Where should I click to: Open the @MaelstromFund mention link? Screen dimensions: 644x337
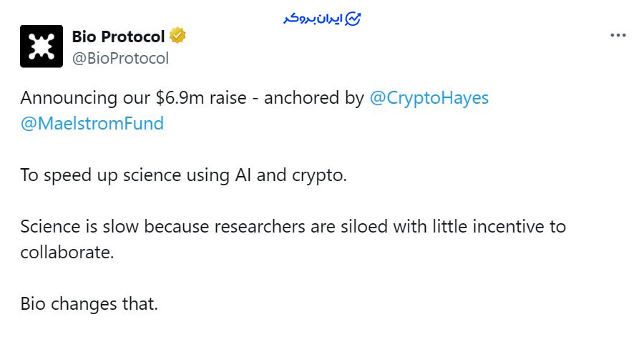coord(92,123)
